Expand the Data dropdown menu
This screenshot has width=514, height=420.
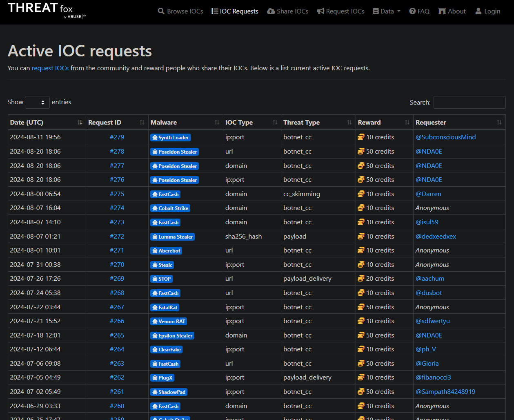pos(386,11)
